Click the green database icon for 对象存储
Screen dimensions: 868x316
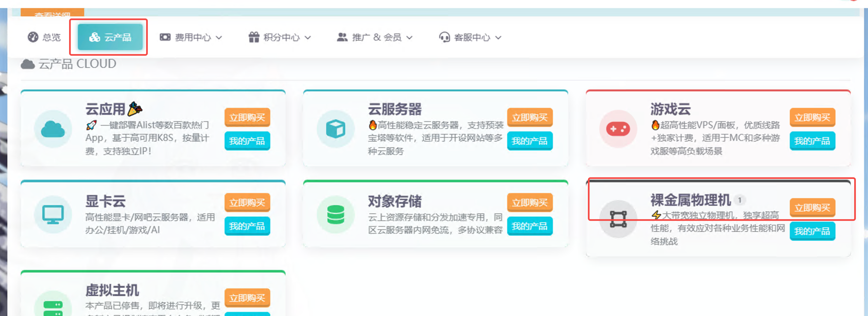coord(335,215)
